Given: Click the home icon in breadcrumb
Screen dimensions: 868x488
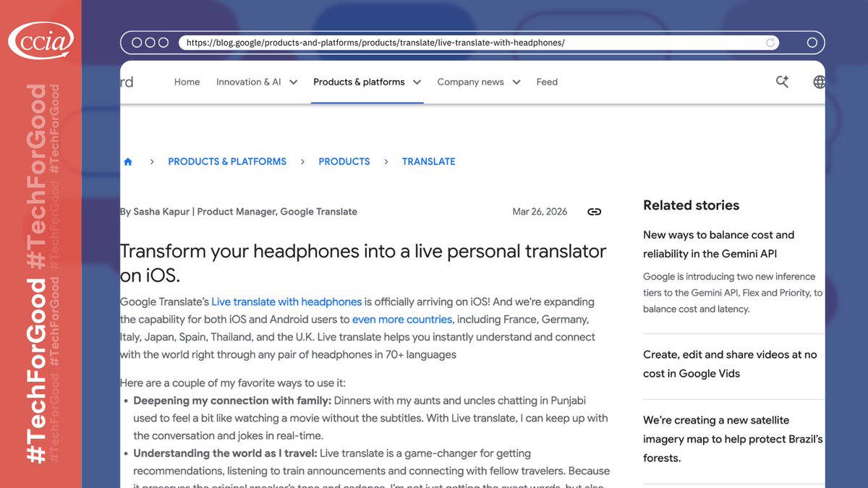Looking at the screenshot, I should [x=128, y=162].
